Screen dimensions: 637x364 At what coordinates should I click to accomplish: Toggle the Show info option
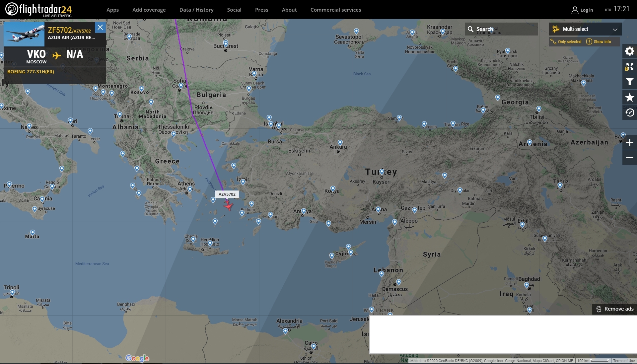click(599, 42)
